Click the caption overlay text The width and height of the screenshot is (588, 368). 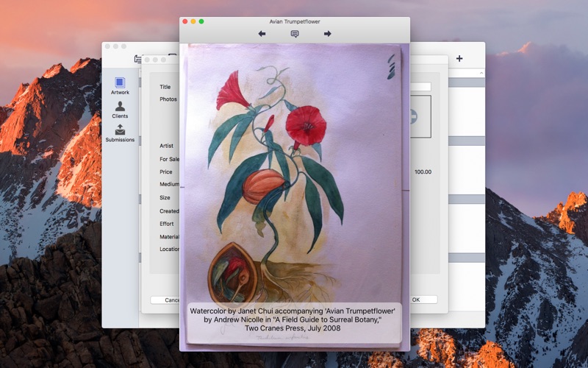[x=293, y=319]
